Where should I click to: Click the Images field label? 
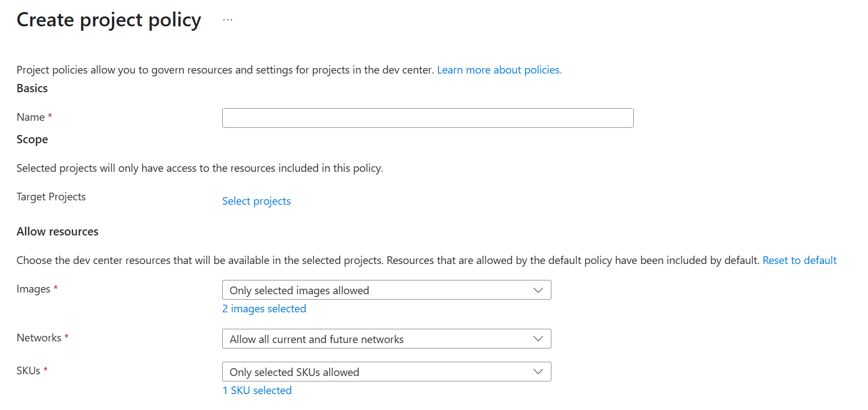pos(33,289)
